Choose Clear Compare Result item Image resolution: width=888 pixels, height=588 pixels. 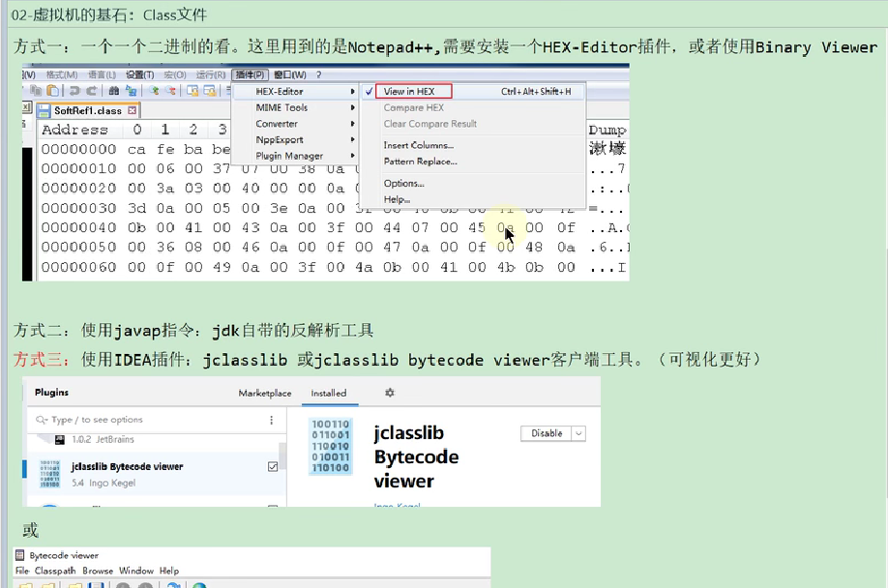tap(429, 124)
